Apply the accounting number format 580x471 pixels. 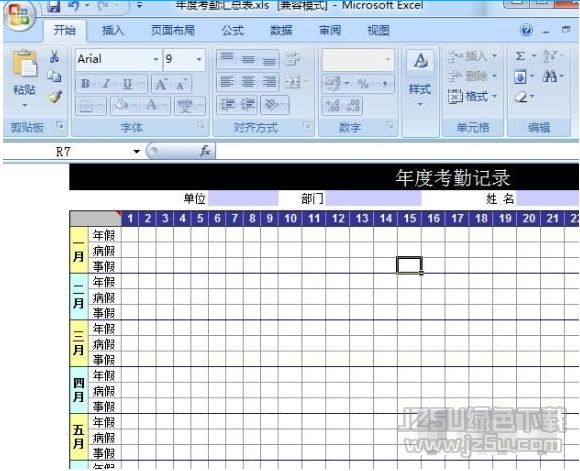pos(332,84)
